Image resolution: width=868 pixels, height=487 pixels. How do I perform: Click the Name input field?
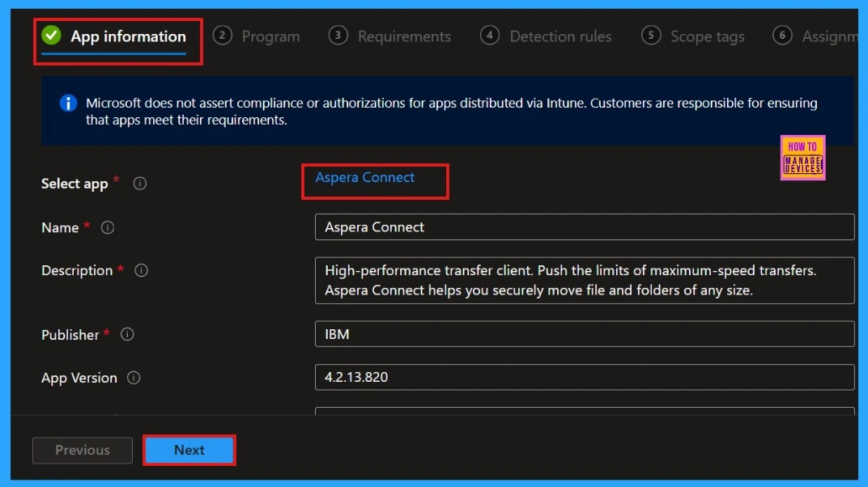click(x=585, y=227)
